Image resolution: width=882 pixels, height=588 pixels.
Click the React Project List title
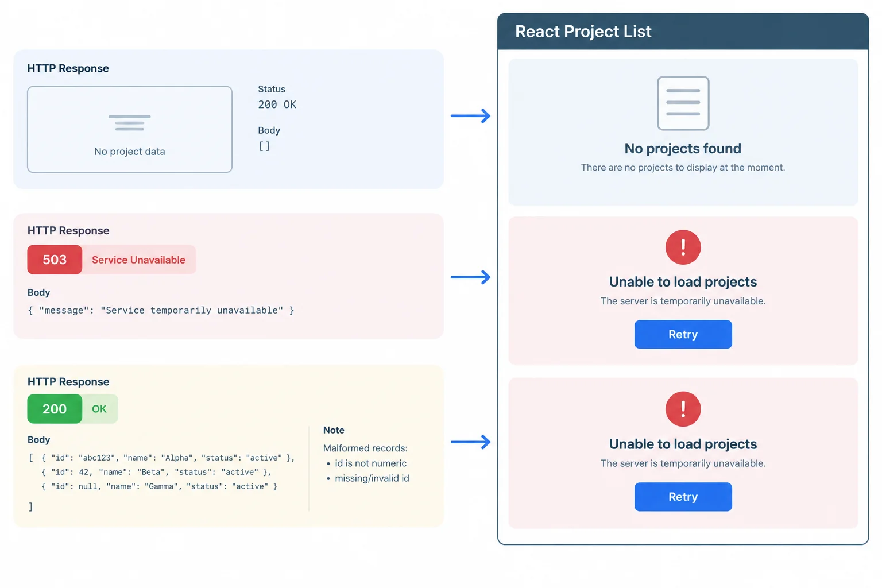coord(583,32)
